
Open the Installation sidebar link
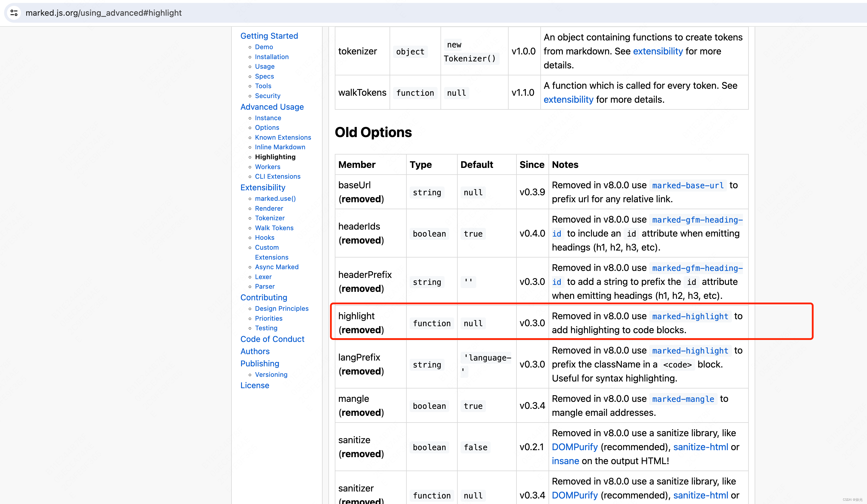(271, 57)
